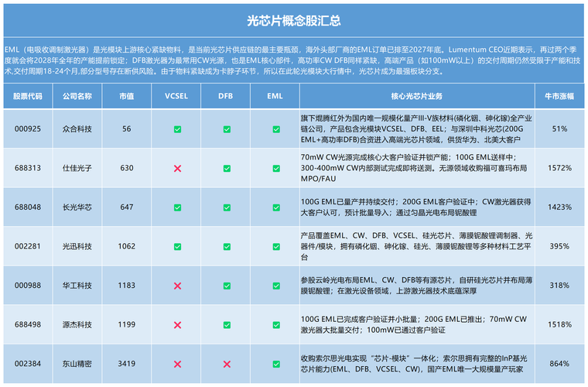Click the 1518% gain cell
This screenshot has height=387, width=588.
pos(559,324)
